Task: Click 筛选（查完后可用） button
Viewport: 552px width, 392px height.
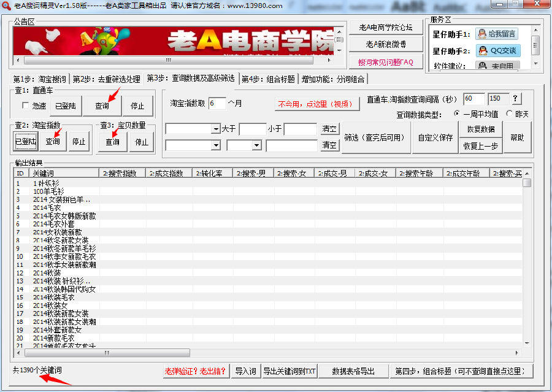Action: tap(375, 137)
